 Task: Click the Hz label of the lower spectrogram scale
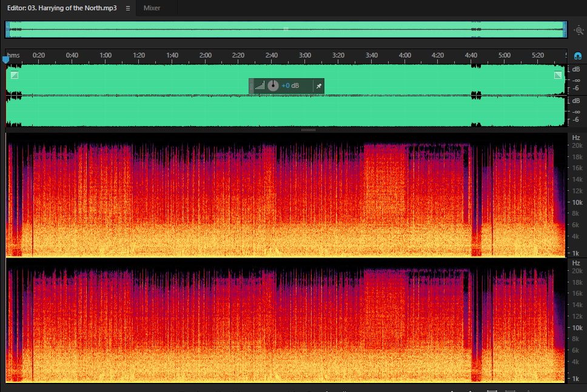coord(575,263)
